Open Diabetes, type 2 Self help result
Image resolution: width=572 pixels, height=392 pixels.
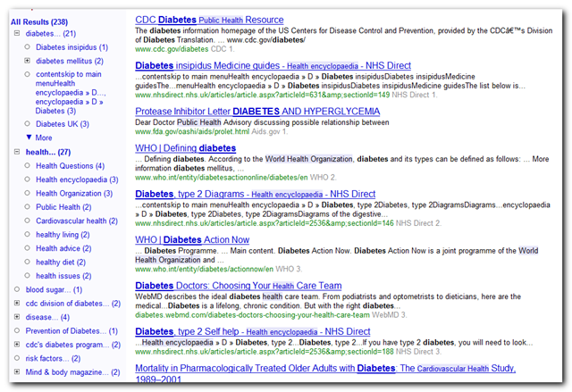coord(252,331)
